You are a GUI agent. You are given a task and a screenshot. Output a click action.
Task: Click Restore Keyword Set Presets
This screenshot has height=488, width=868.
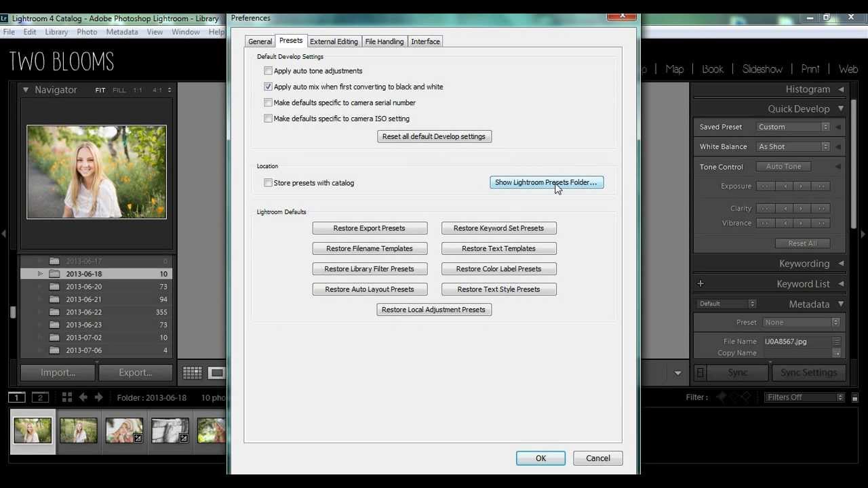[499, 228]
